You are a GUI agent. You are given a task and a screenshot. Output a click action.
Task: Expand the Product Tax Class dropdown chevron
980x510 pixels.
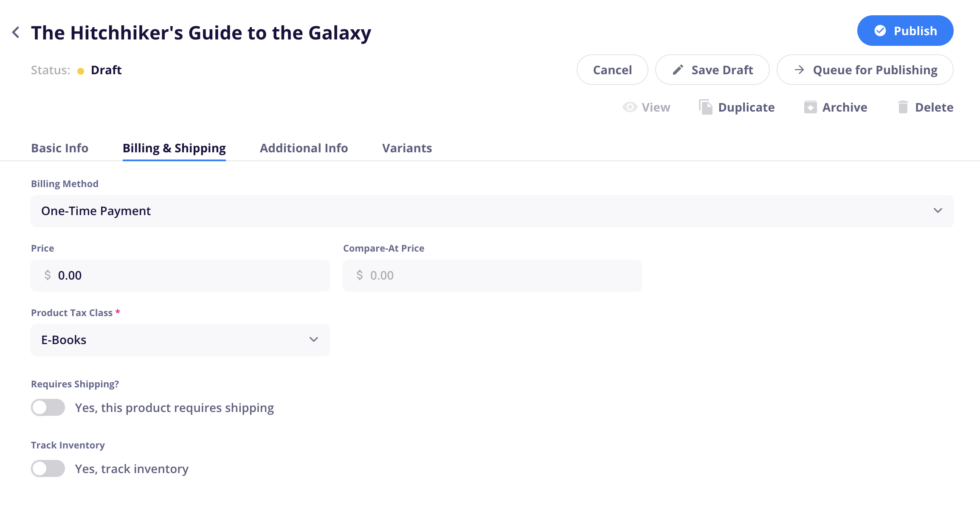click(x=314, y=340)
